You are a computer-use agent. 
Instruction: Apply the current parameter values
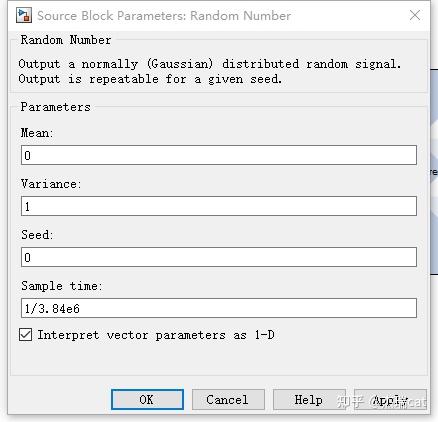click(x=390, y=399)
